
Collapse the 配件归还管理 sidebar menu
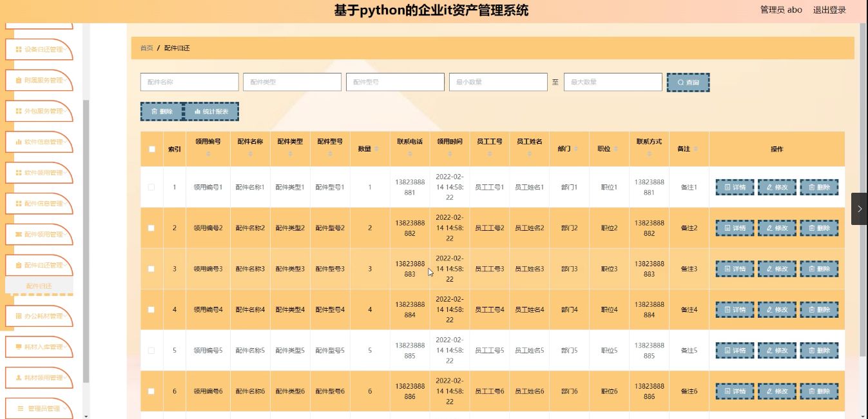coord(39,266)
